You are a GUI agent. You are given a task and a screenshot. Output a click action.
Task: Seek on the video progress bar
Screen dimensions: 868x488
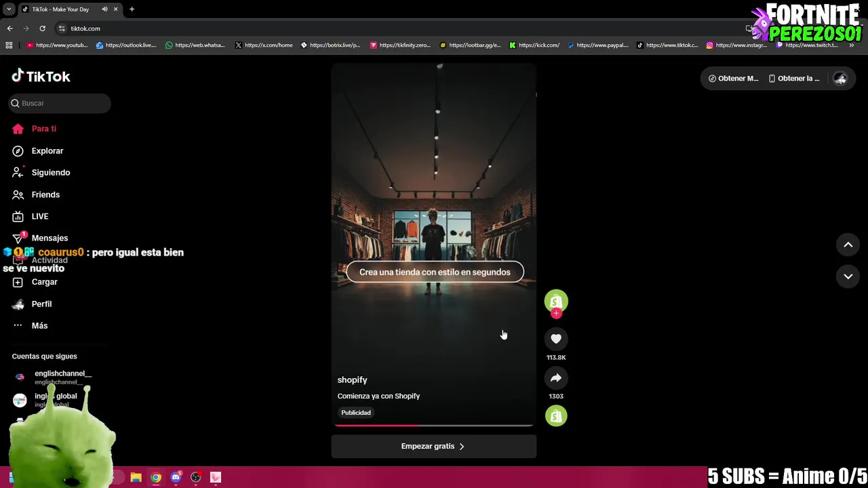click(x=434, y=425)
